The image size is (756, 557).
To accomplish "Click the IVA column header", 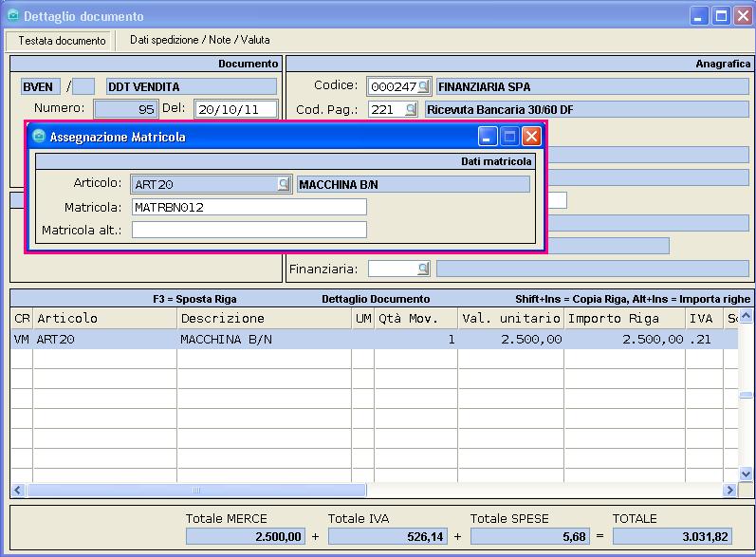I will tap(704, 318).
